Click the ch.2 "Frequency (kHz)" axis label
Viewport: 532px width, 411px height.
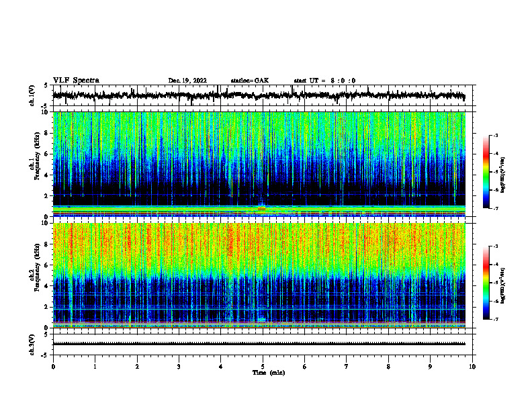point(37,268)
